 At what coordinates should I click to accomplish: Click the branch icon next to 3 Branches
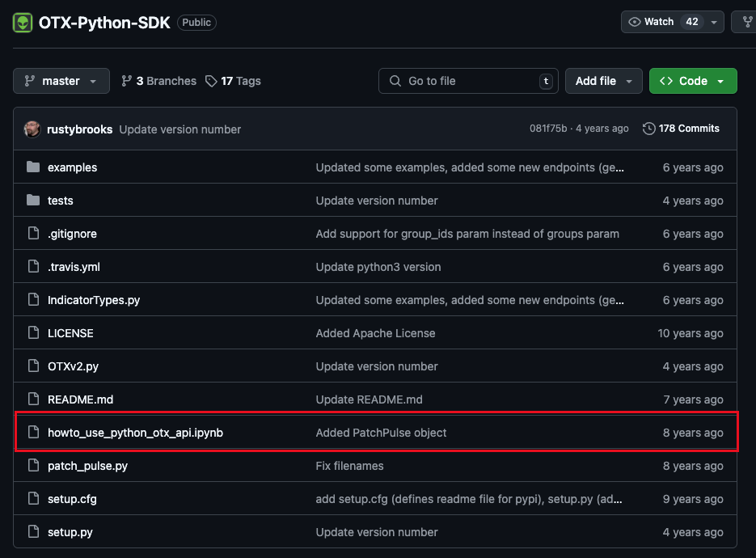tap(126, 81)
